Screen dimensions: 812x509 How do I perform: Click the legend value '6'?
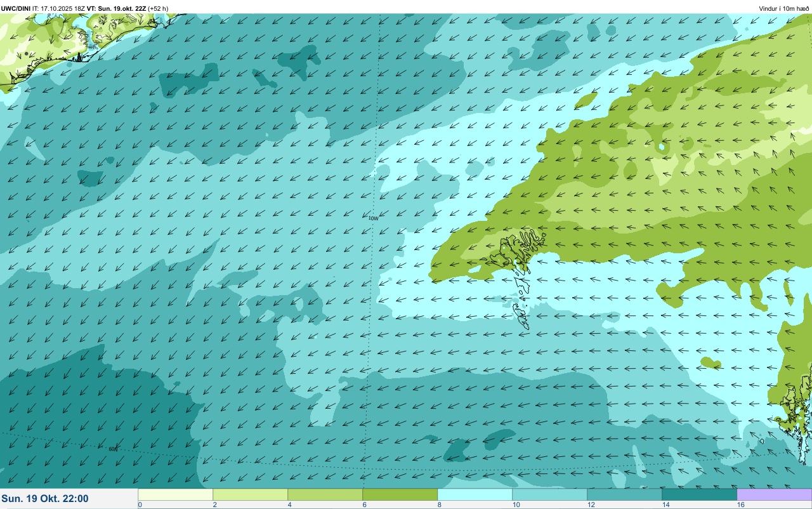point(365,505)
